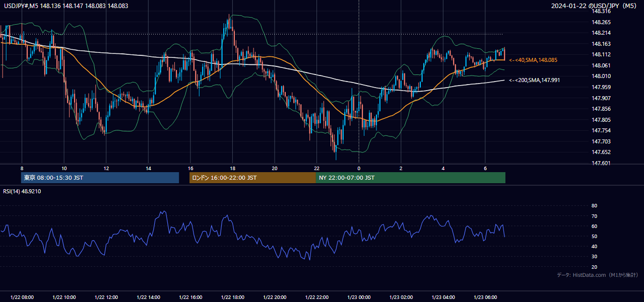Click the RSI(14) 48.9210 label
The height and width of the screenshot is (302, 644).
pyautogui.click(x=22, y=191)
